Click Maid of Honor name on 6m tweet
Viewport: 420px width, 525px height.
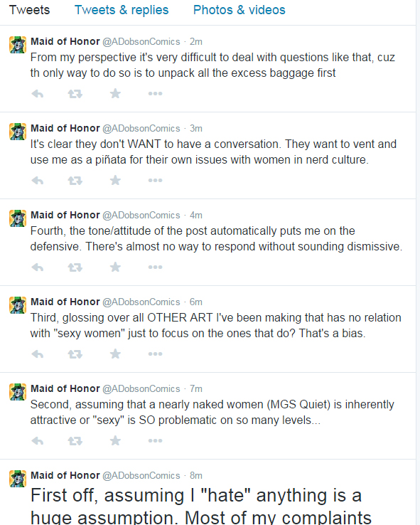(x=65, y=302)
